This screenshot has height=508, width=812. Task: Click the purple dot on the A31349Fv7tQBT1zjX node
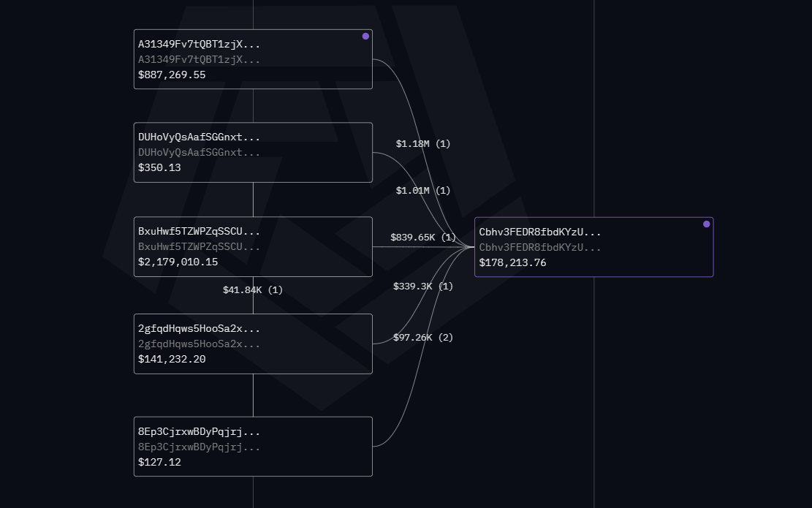point(365,36)
